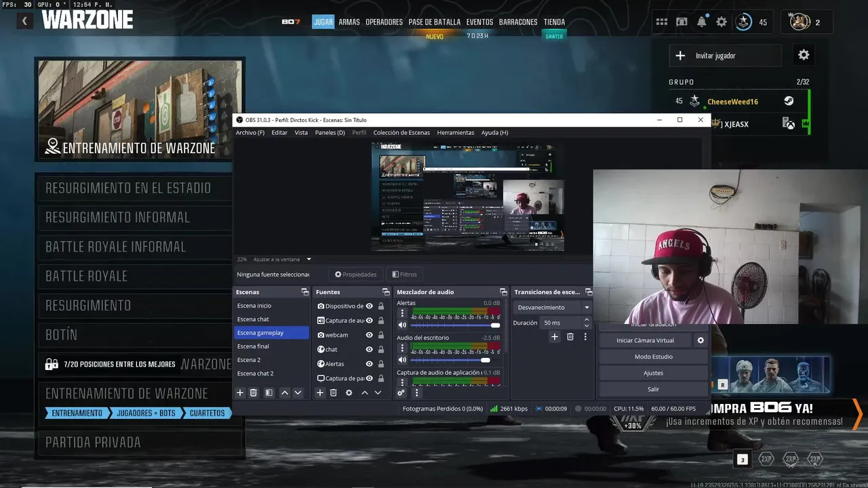
Task: Open Warzone apps grid menu icon
Action: pos(662,22)
